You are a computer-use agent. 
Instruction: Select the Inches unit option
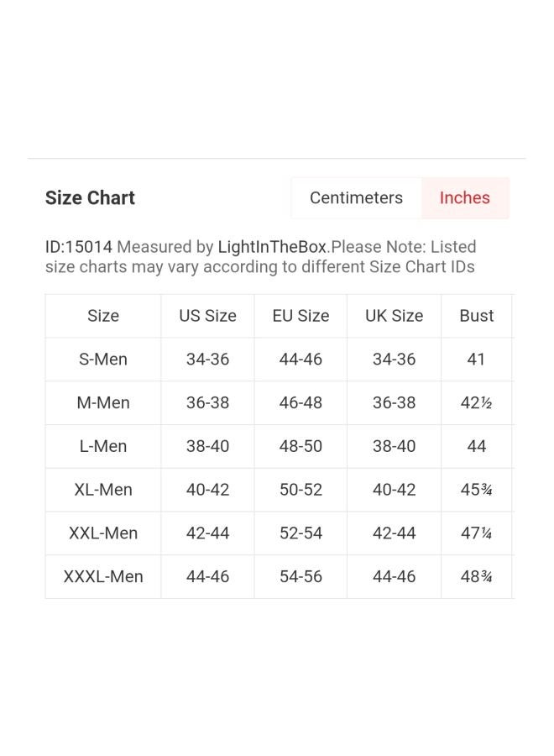pos(465,197)
